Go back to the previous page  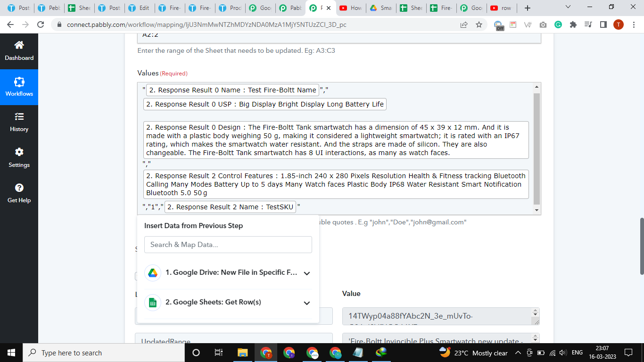[x=10, y=25]
